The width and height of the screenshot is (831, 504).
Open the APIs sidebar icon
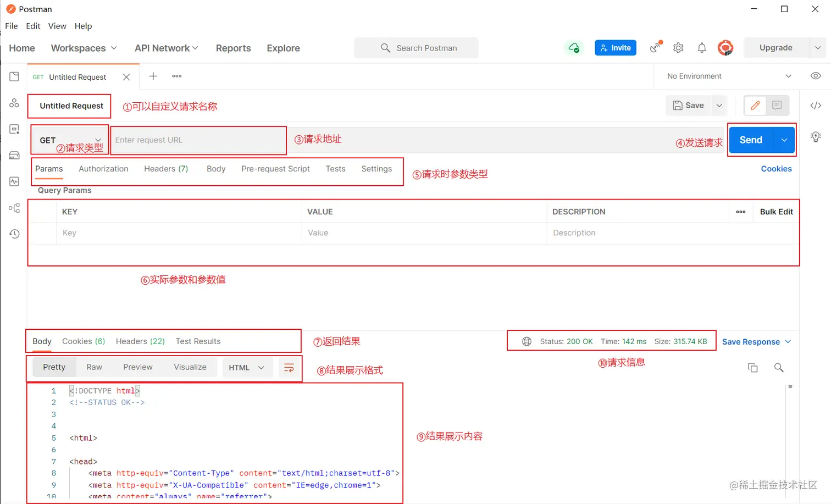(14, 103)
